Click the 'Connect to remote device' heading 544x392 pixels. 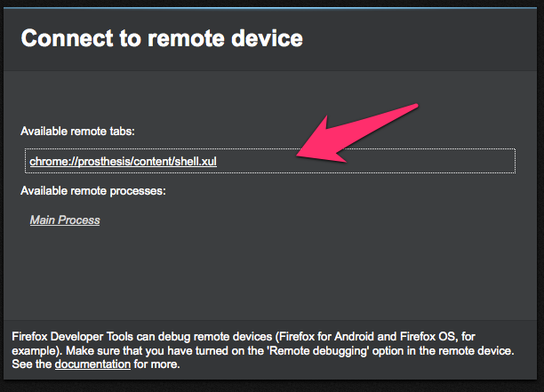[162, 38]
